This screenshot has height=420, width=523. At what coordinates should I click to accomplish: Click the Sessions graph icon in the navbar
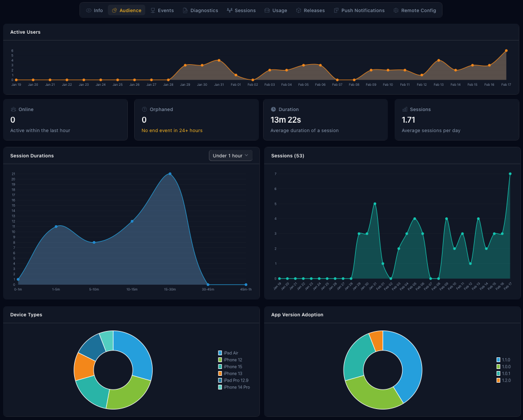pos(230,10)
